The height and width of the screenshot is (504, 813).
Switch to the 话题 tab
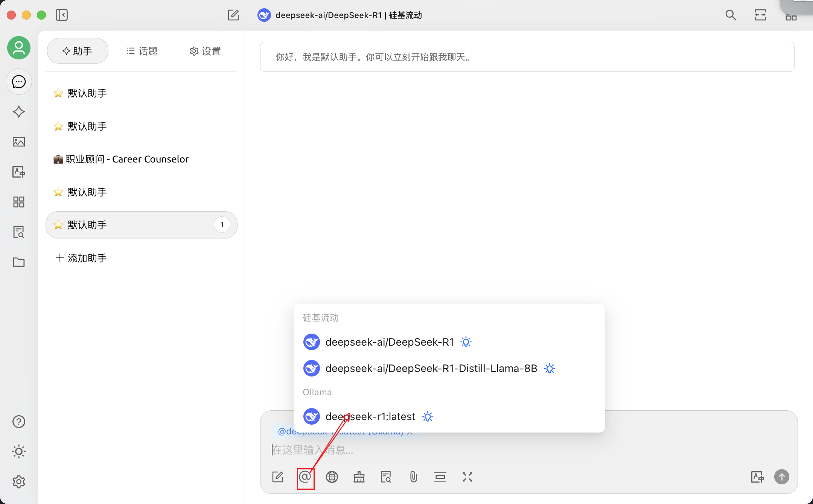click(x=142, y=51)
